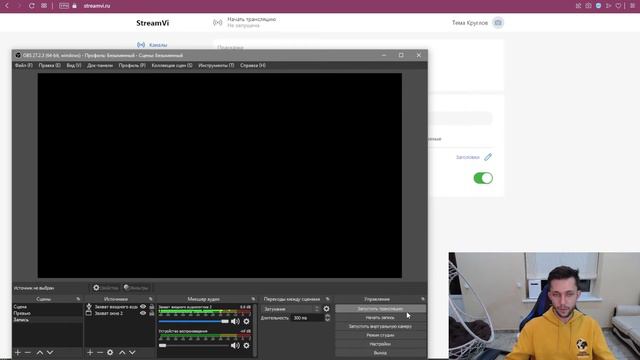Click the Режим студии button
The height and width of the screenshot is (360, 640).
(x=380, y=335)
